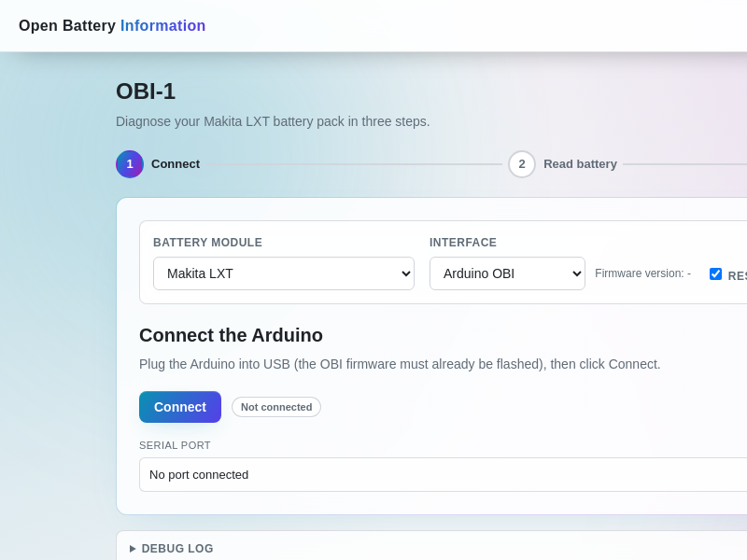Click the Connect the Arduino heading
Screen dimensions: 747x560
pos(231,335)
